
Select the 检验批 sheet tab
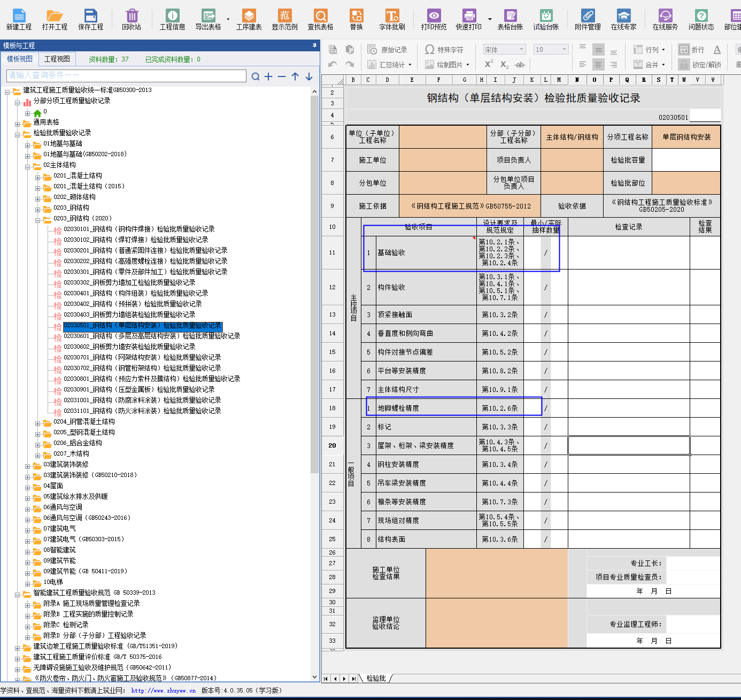(376, 678)
